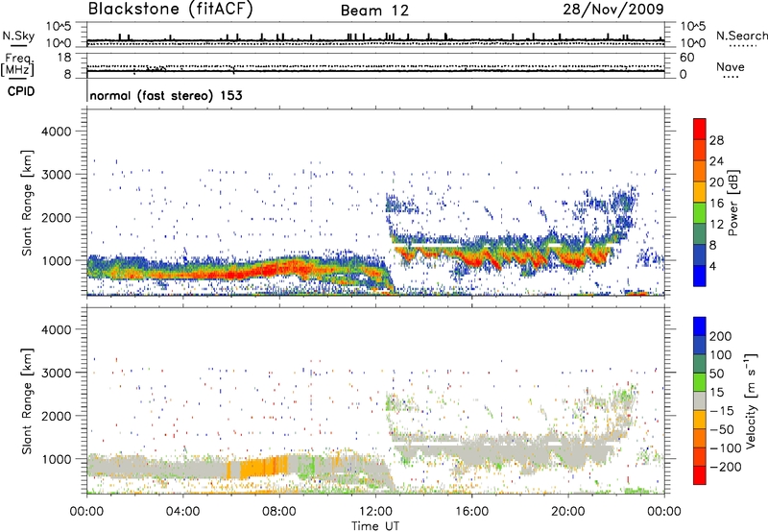Viewport: 768px width, 532px height.
Task: Click the 16 tick on power colorbar
Action: pyautogui.click(x=716, y=204)
